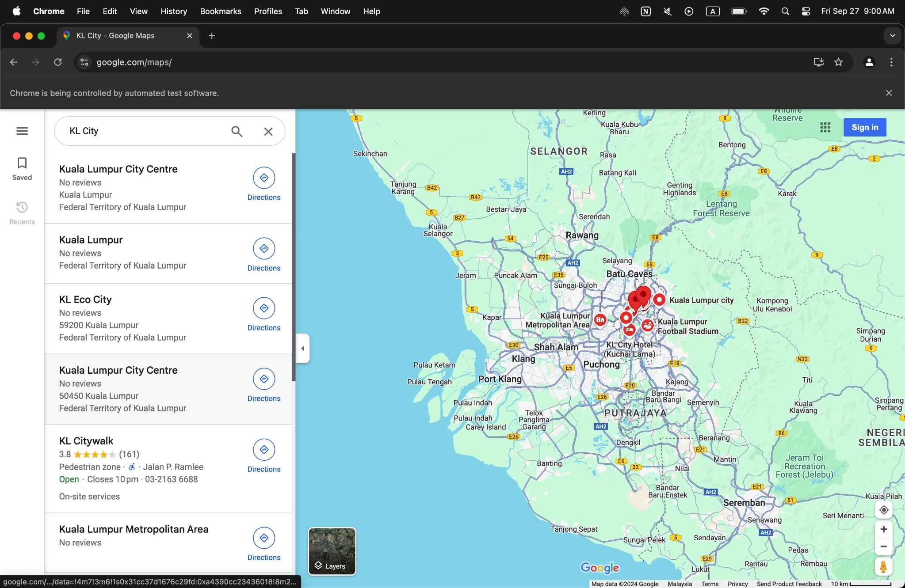Click the Malaysia region link in footer
This screenshot has height=588, width=905.
tap(680, 584)
